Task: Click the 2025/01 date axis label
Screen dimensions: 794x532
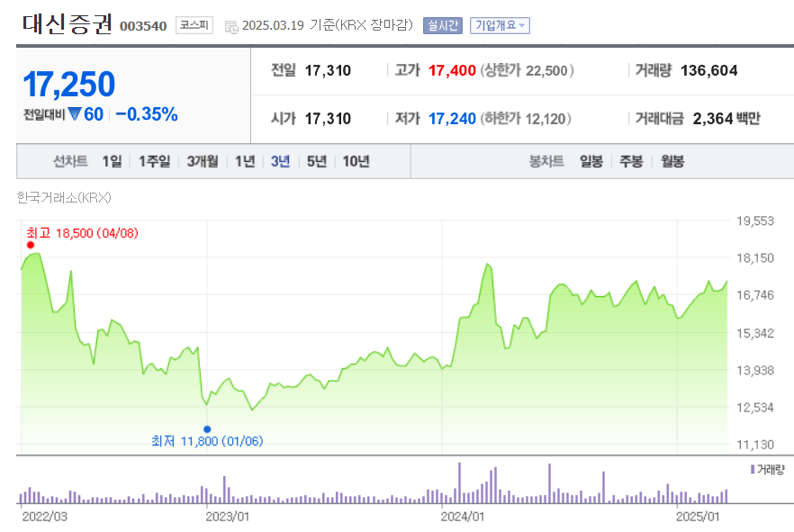Action: pyautogui.click(x=698, y=517)
